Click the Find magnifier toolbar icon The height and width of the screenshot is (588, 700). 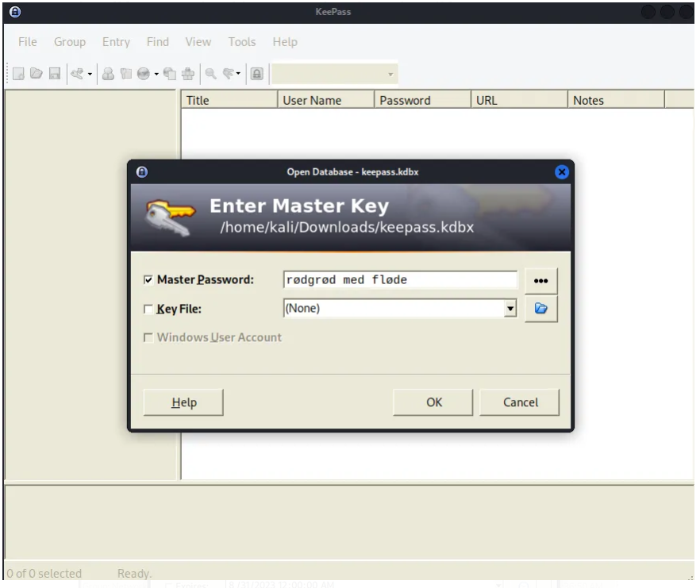[211, 74]
